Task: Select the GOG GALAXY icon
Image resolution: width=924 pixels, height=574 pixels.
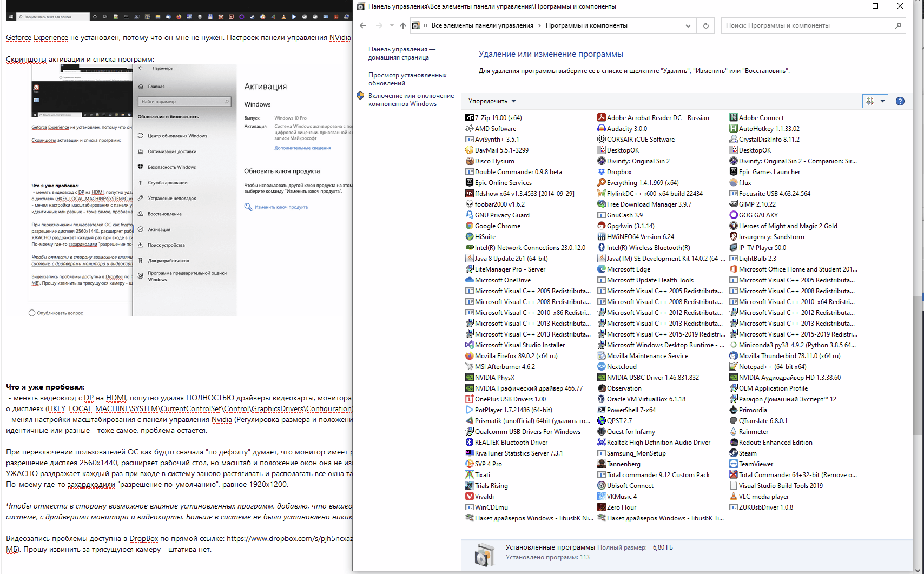Action: pyautogui.click(x=734, y=215)
